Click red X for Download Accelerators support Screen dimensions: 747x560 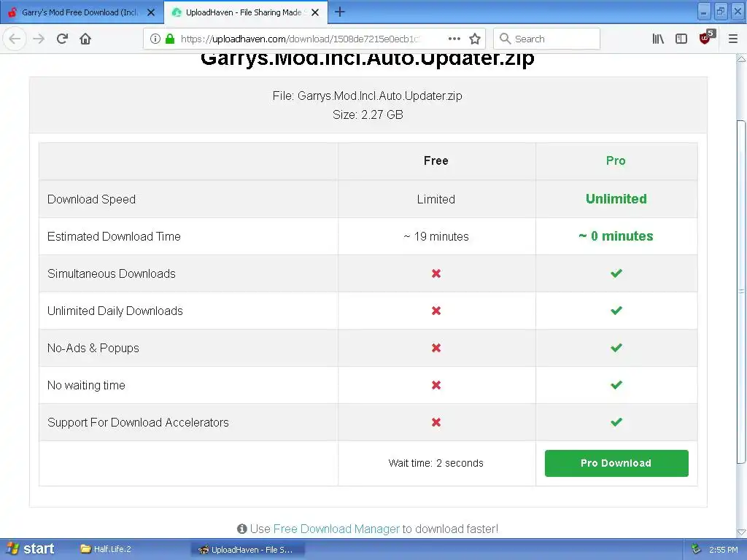pos(436,422)
